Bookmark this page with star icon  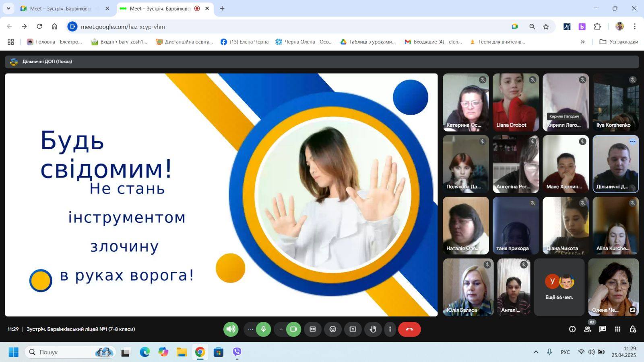(546, 27)
